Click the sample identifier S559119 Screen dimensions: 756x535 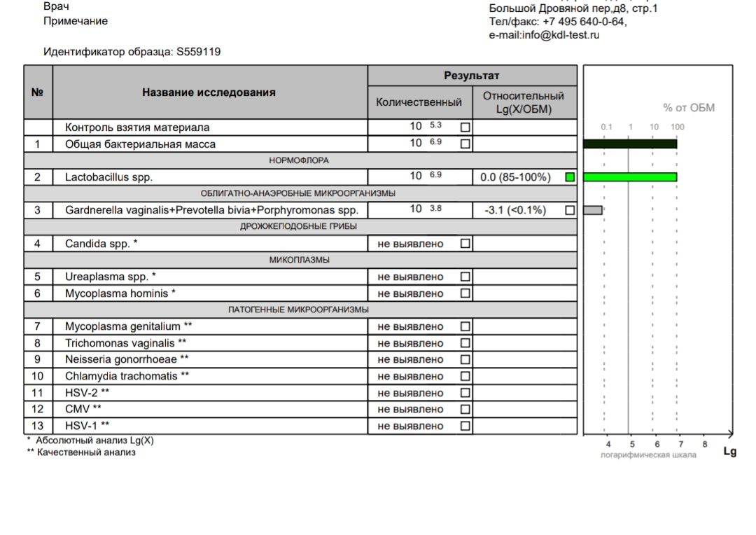coord(199,52)
